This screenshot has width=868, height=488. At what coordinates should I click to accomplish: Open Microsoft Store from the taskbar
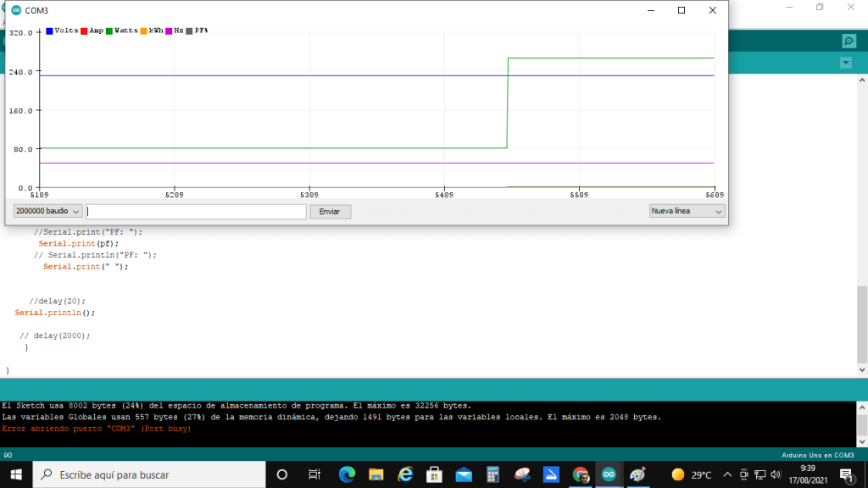(x=434, y=474)
